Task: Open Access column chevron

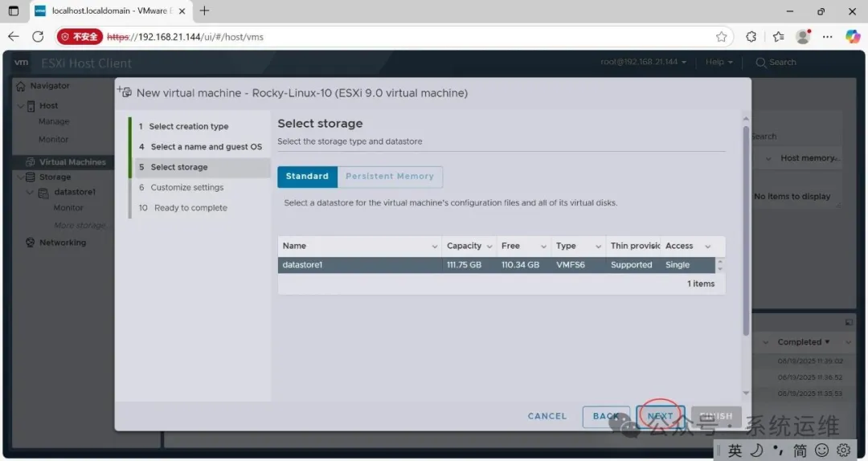Action: point(707,247)
